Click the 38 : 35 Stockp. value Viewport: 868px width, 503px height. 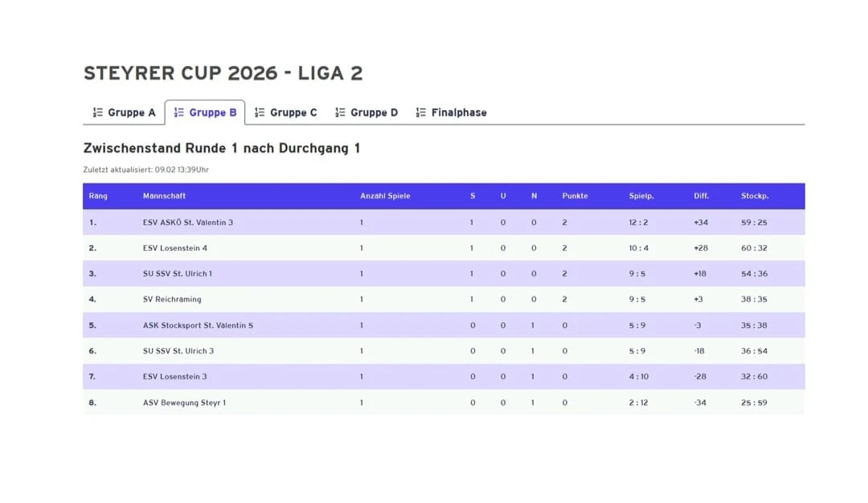(x=755, y=300)
